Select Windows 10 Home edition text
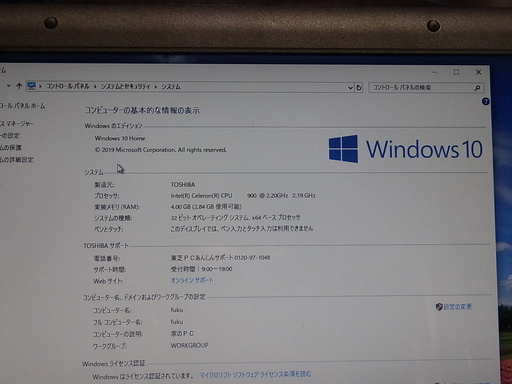 click(120, 138)
